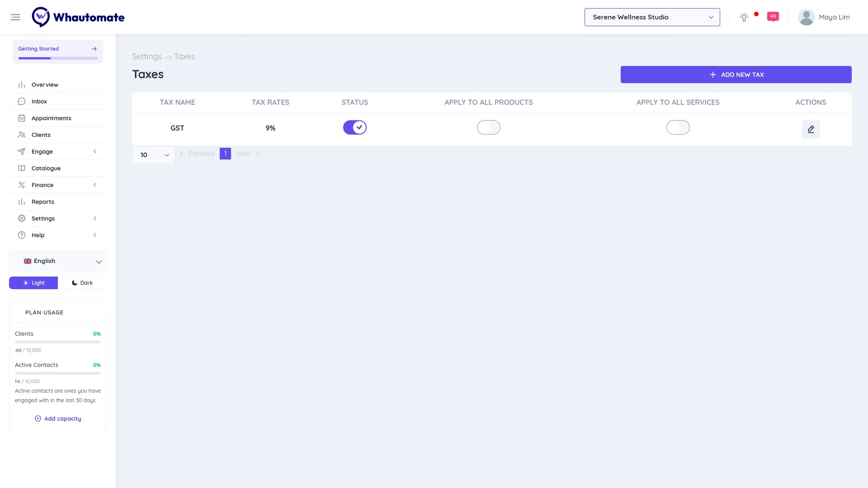
Task: Enable GST apply to all products toggle
Action: coord(489,127)
